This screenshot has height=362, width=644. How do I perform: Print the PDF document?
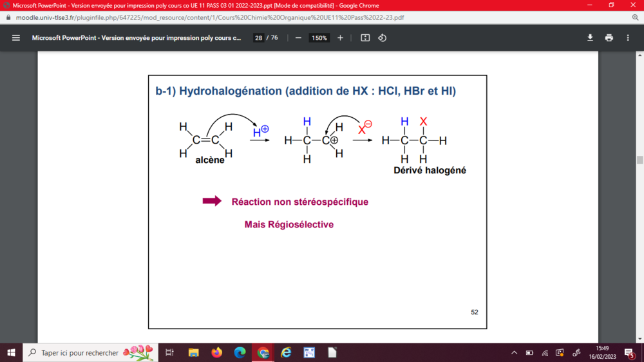(609, 38)
